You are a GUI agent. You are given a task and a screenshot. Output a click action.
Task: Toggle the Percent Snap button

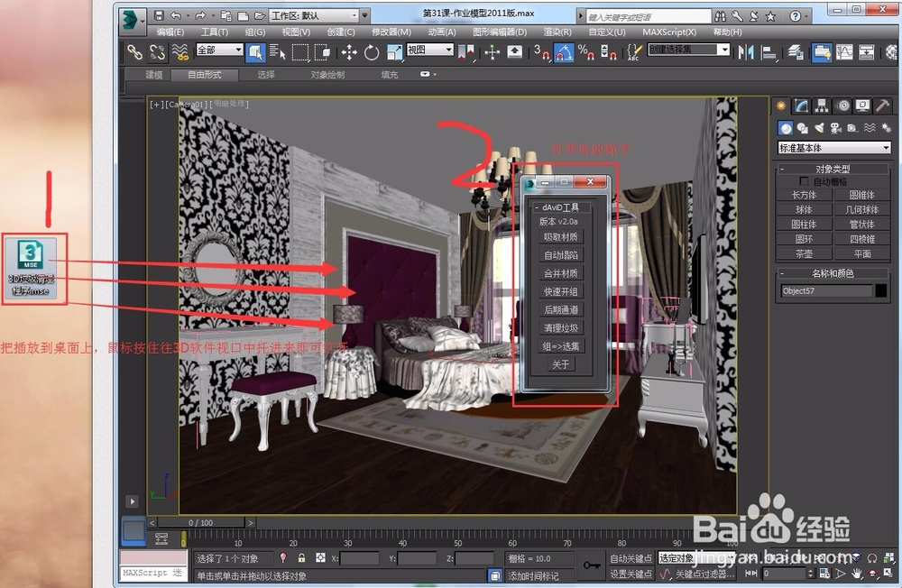coord(586,52)
